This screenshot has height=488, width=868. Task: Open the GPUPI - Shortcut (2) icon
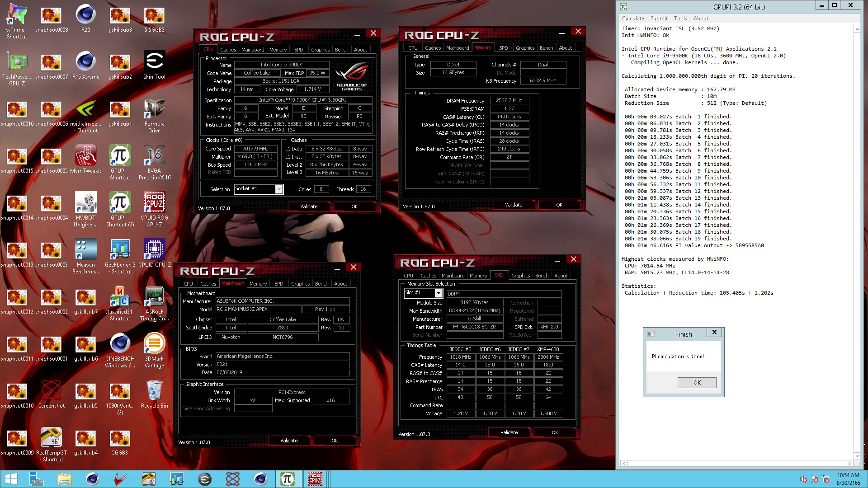pyautogui.click(x=120, y=209)
